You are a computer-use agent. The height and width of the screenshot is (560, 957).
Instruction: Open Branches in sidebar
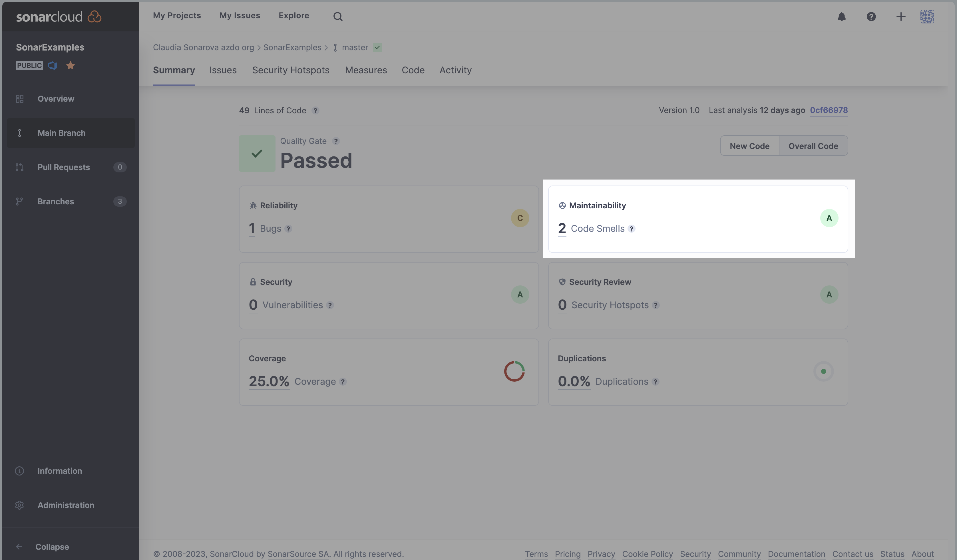point(71,201)
